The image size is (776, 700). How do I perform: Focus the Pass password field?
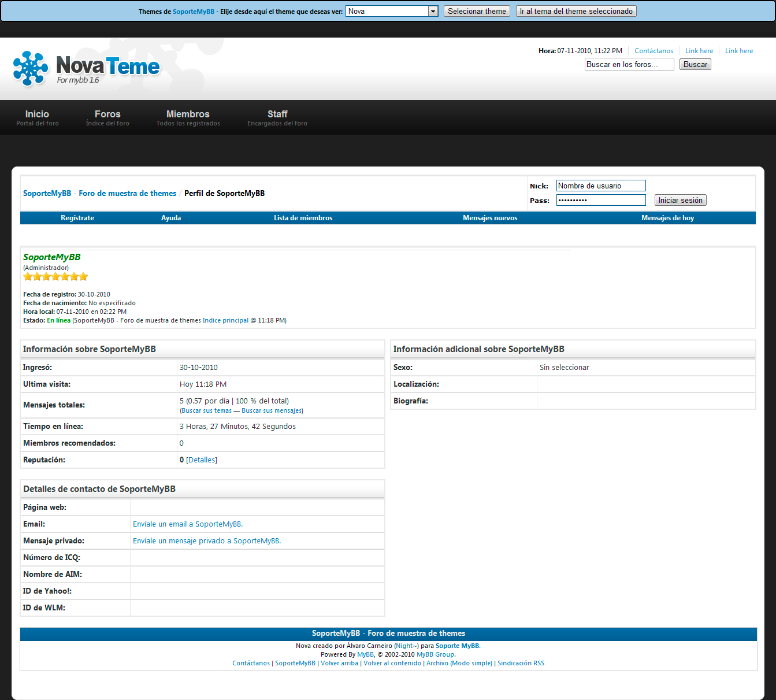[600, 200]
